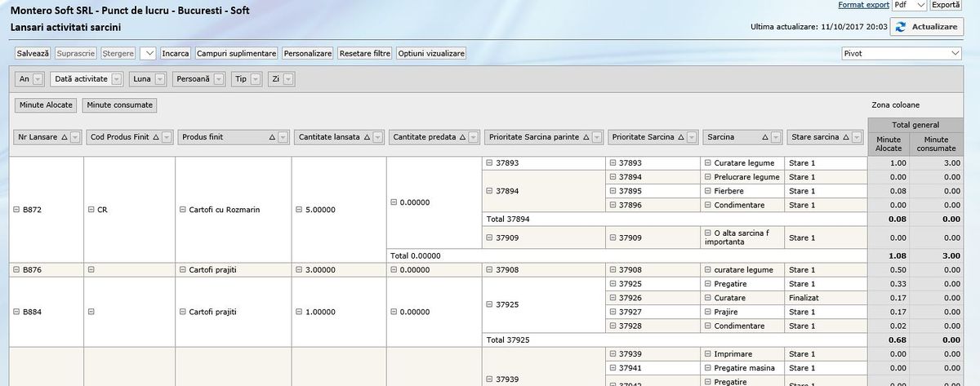Select the Minute Alocate data field
This screenshot has width=980, height=386.
click(46, 105)
